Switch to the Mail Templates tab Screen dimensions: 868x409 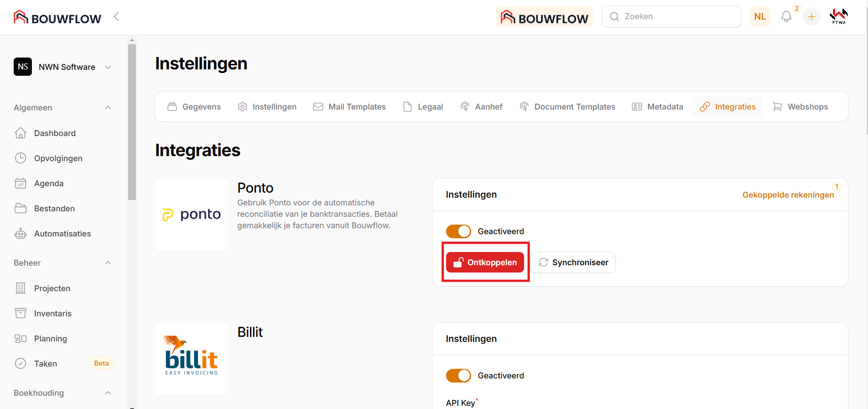(x=349, y=107)
